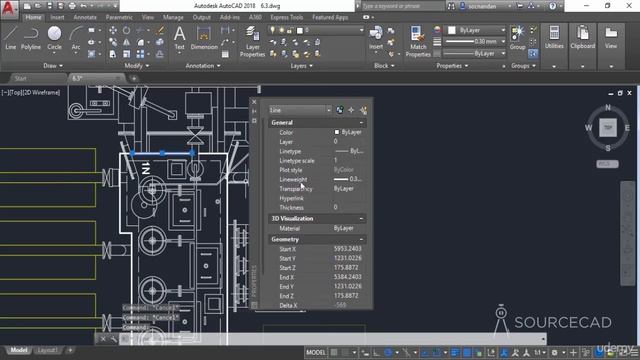Toggle PICKADD in Properties palette
The image size is (640, 360).
point(340,110)
